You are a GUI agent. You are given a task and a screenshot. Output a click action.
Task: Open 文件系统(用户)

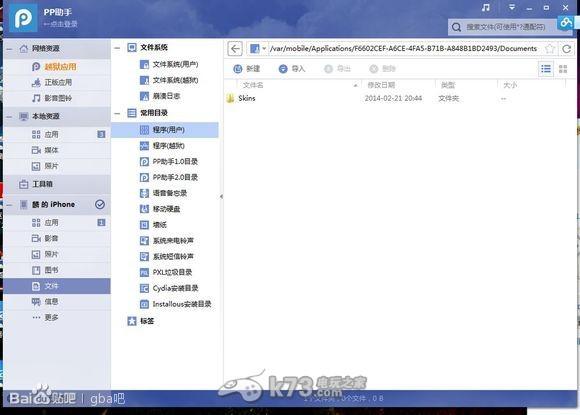pyautogui.click(x=169, y=64)
